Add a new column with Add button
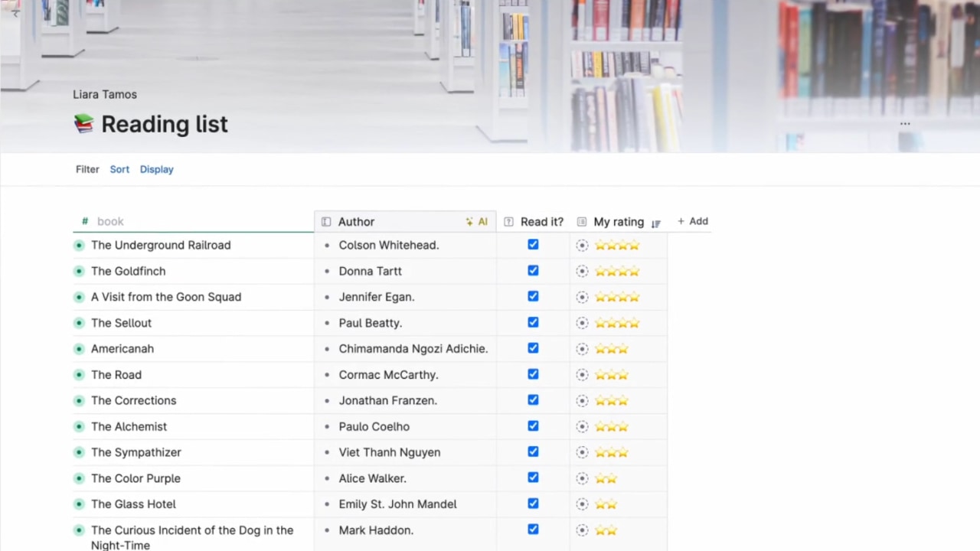The image size is (980, 551). pyautogui.click(x=693, y=221)
